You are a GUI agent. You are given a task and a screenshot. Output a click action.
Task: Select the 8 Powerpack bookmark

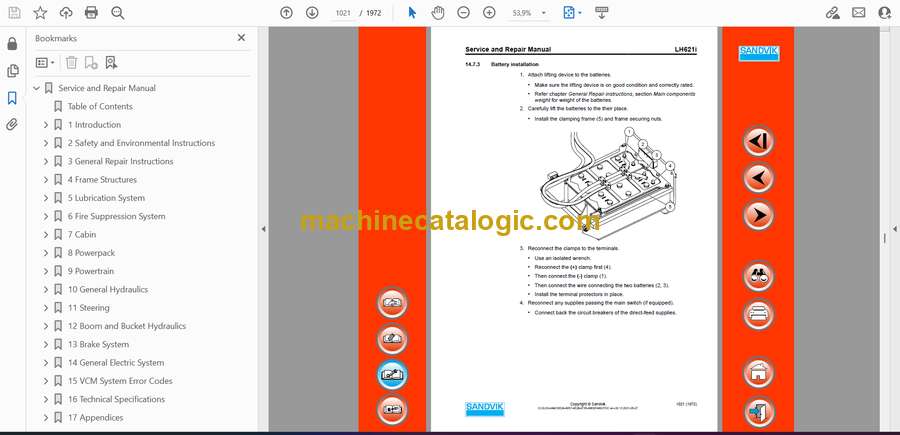pos(91,253)
